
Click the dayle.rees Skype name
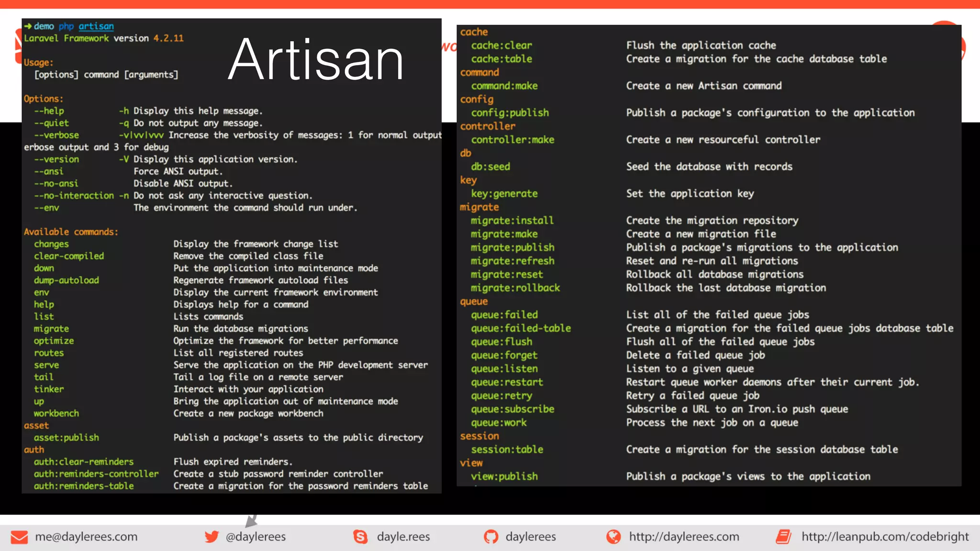point(403,537)
